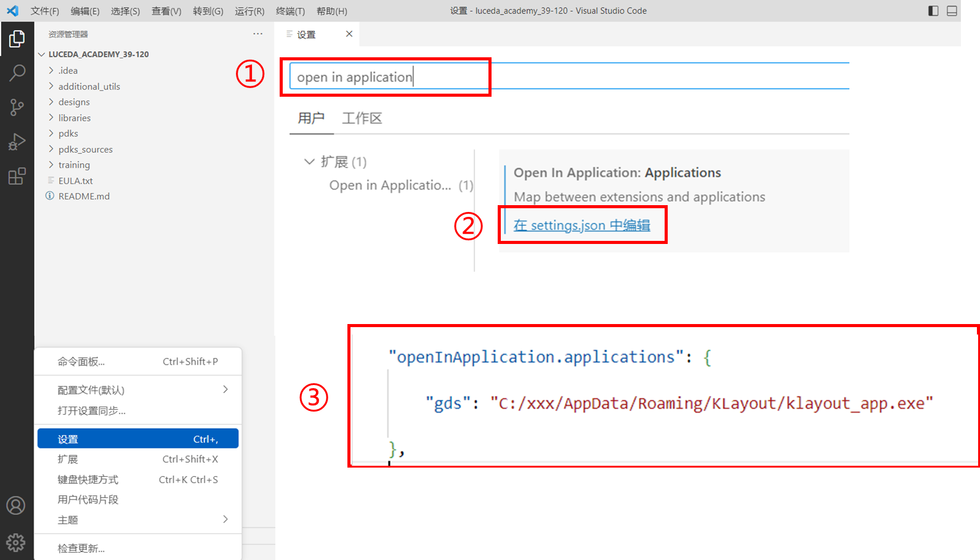The width and height of the screenshot is (980, 560).
Task: Open the 转到(G) menu
Action: tap(208, 11)
